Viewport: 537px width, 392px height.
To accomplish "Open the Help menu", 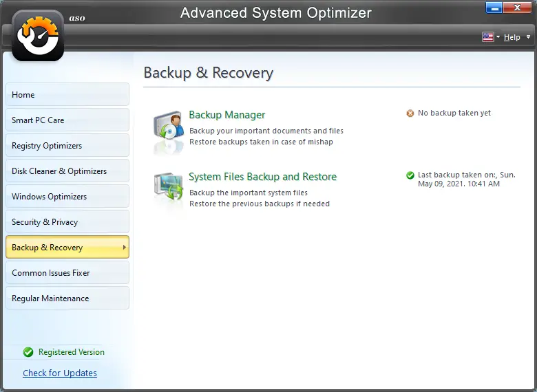I will 512,37.
